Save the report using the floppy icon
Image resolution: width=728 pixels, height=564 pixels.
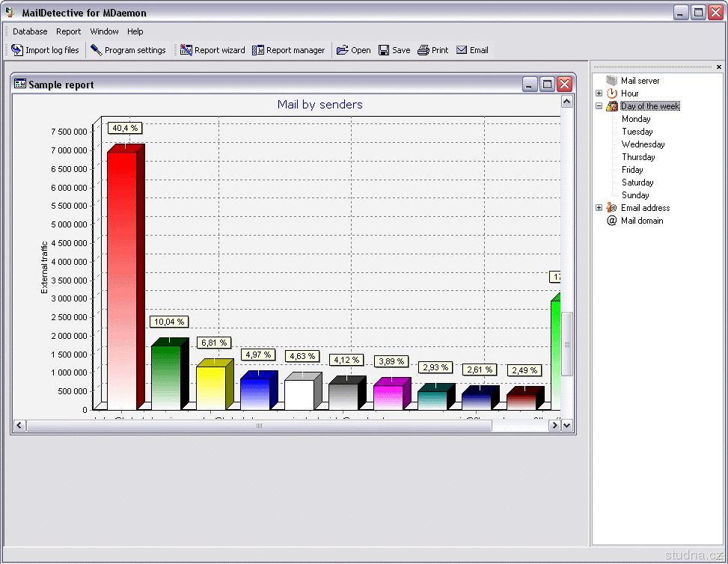click(x=384, y=50)
